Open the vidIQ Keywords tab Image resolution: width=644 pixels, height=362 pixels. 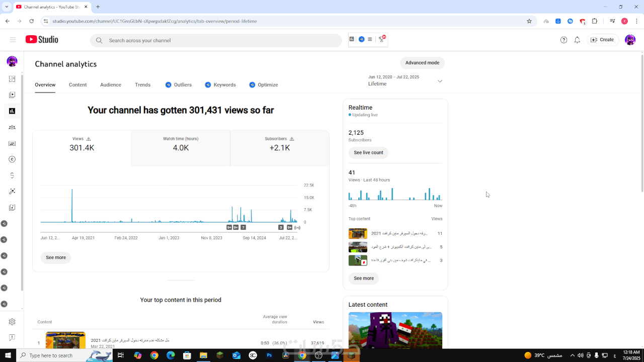220,84
